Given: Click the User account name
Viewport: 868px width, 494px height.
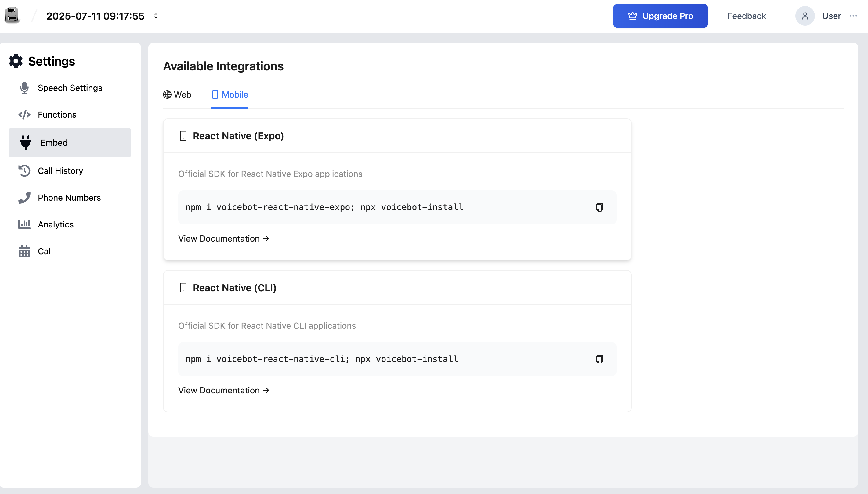Looking at the screenshot, I should click(x=831, y=16).
